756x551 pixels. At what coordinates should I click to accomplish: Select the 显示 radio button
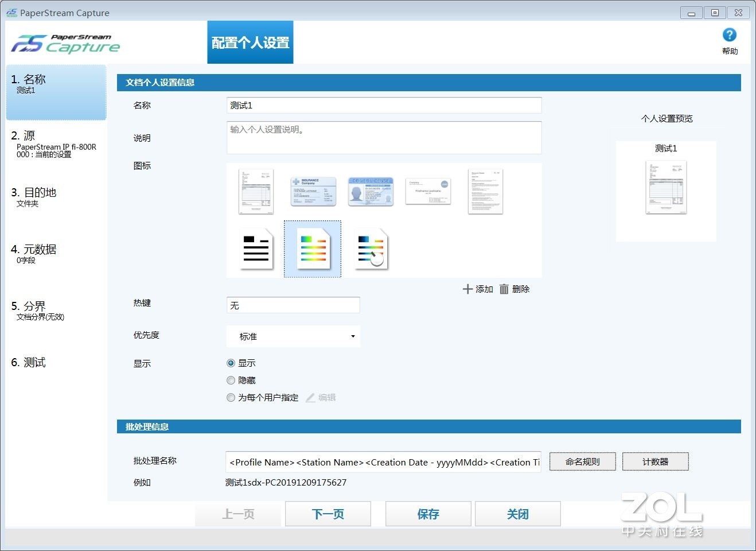[x=231, y=363]
